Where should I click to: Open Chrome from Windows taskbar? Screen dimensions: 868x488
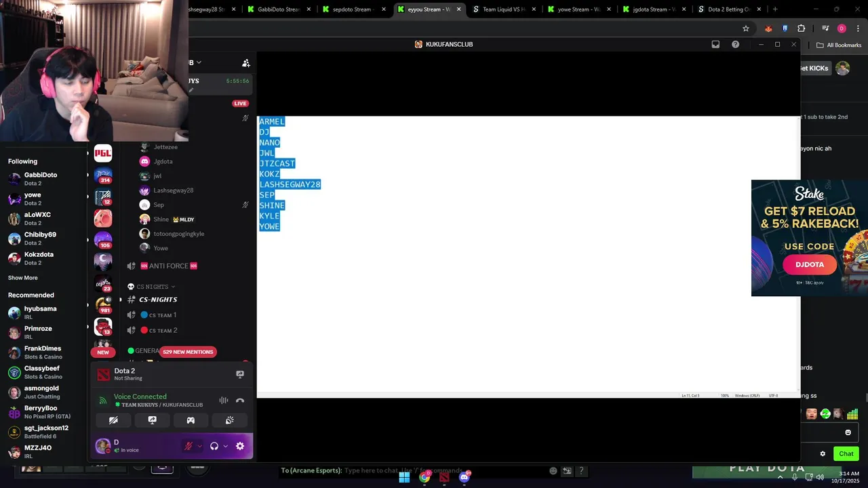coord(425,477)
